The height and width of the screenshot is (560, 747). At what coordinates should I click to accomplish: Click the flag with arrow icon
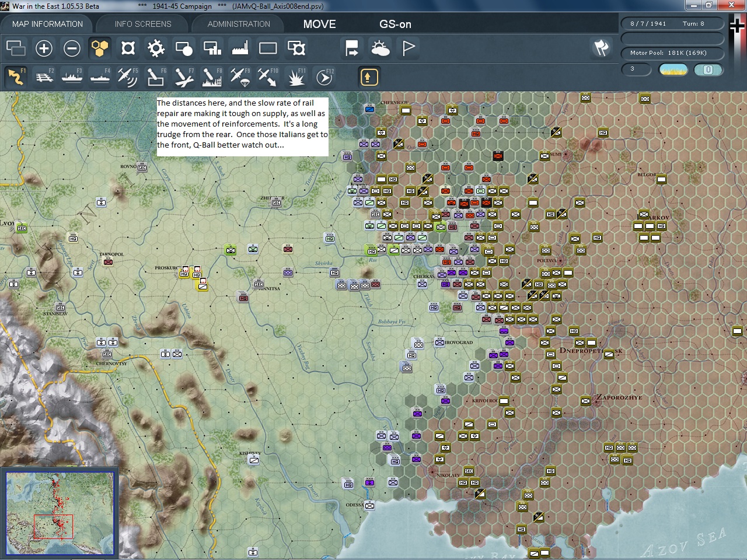point(352,48)
